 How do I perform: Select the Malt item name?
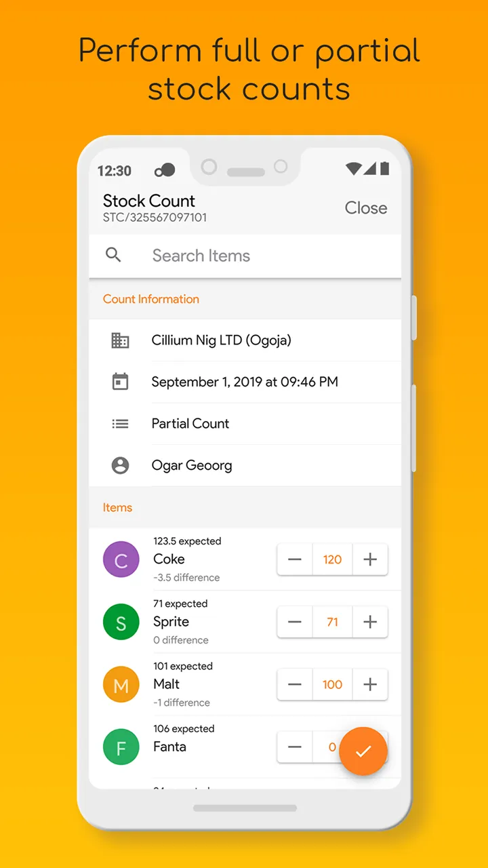click(x=167, y=684)
